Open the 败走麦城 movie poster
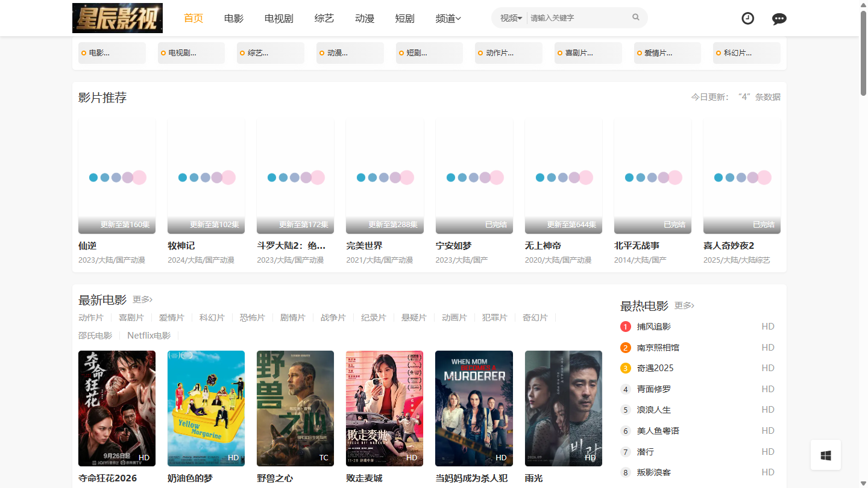 tap(385, 408)
